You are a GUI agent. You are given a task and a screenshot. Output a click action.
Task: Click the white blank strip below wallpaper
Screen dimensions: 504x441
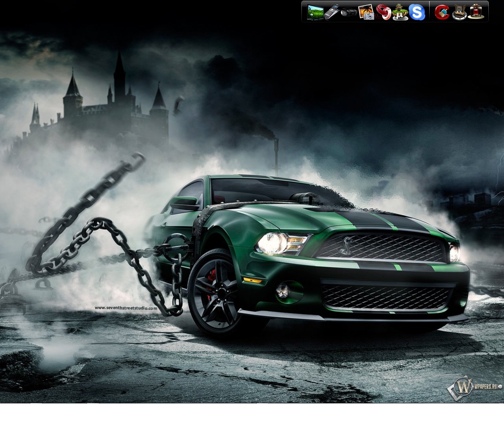pyautogui.click(x=252, y=422)
